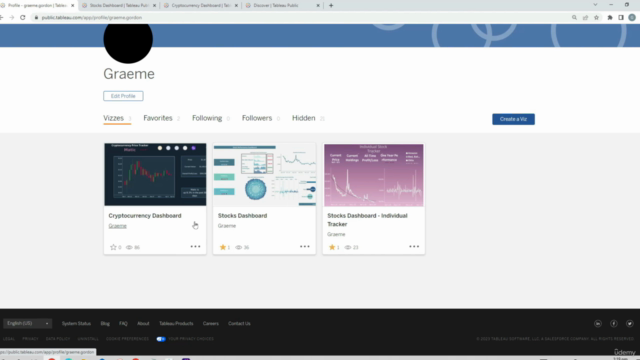Screen dimensions: 640x360
Task: Bookmark this page with the star icon
Action: [596, 18]
